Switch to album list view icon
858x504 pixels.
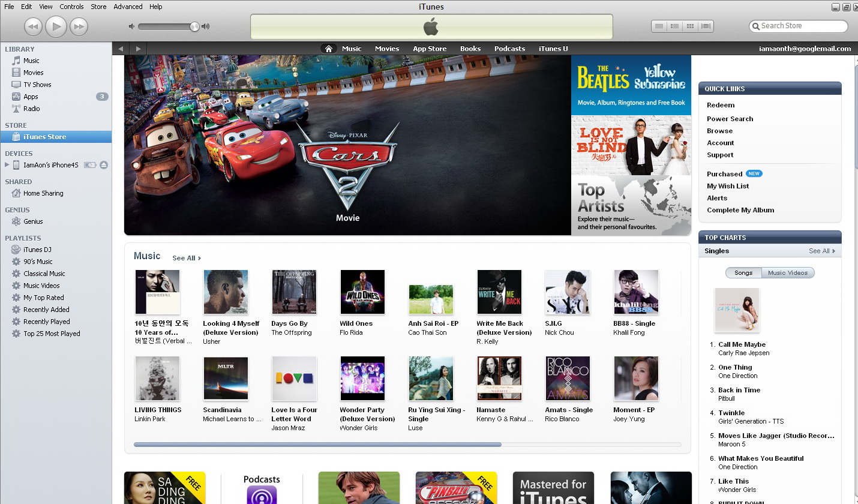[x=674, y=26]
